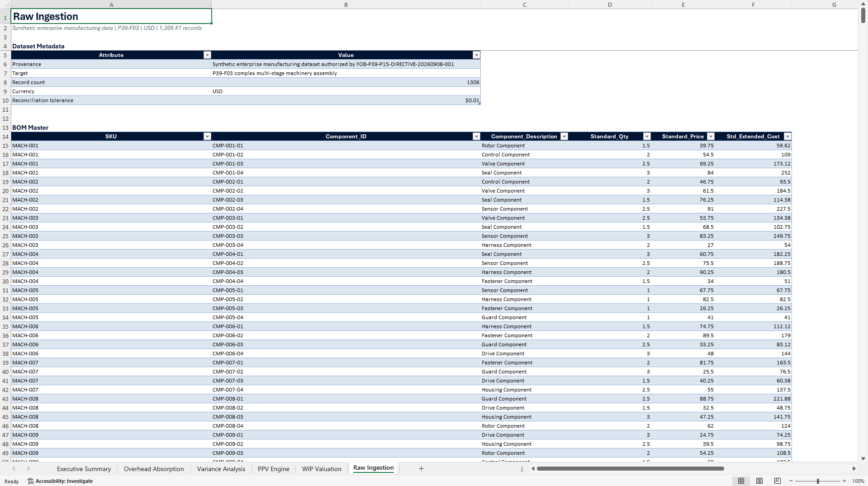Open the Standard_Qty filter dropdown

(647, 137)
